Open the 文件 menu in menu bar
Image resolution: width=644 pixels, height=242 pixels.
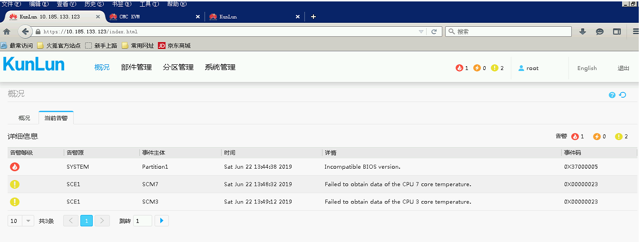(11, 4)
